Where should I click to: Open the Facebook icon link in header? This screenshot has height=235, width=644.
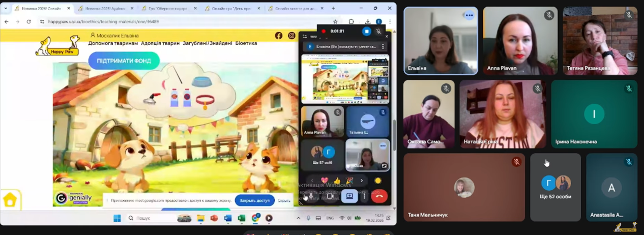278,36
